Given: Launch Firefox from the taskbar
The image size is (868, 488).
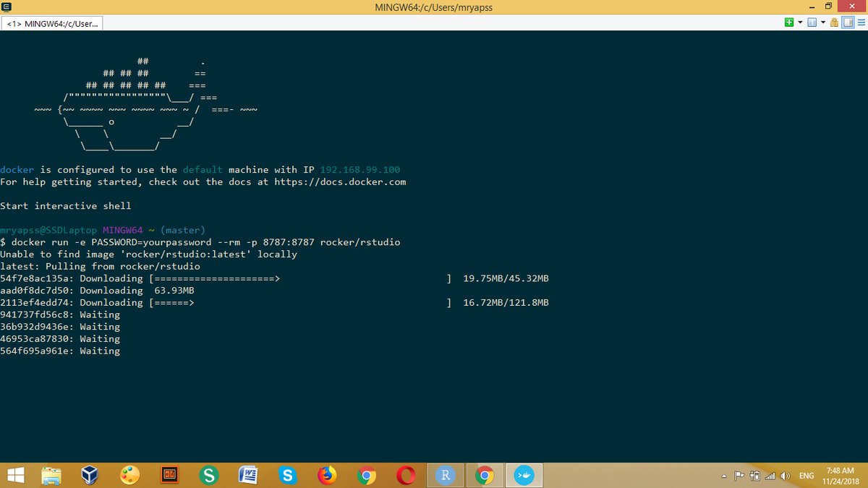Looking at the screenshot, I should (x=328, y=475).
